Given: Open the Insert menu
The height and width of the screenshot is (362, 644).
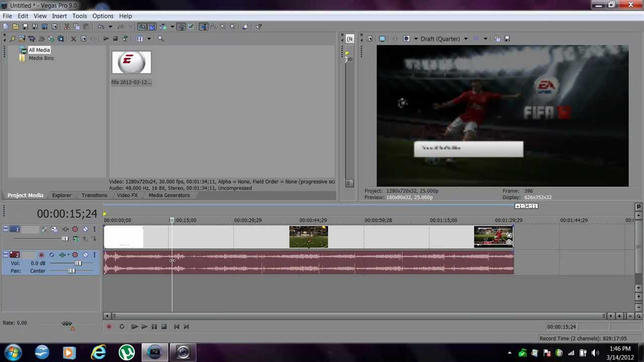Looking at the screenshot, I should (59, 16).
